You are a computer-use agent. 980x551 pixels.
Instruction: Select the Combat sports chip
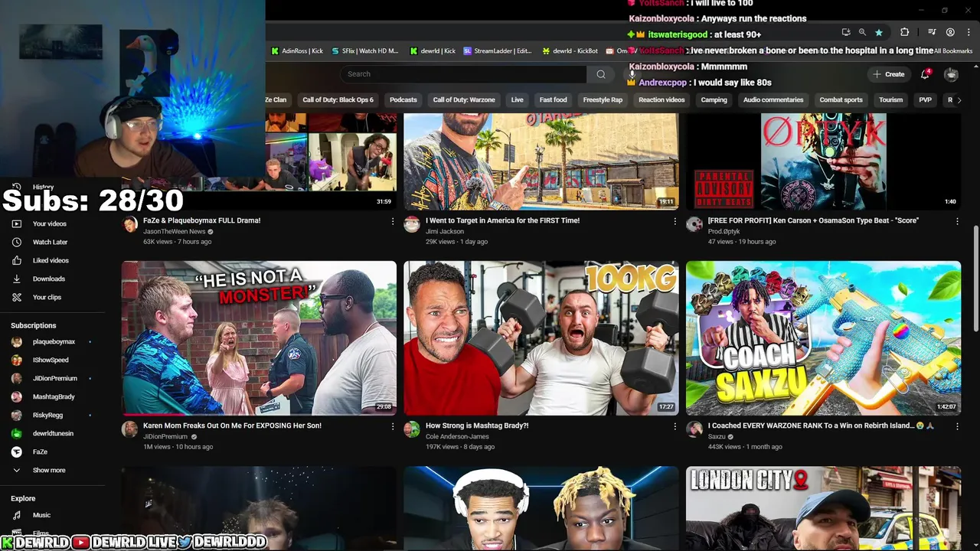tap(841, 100)
